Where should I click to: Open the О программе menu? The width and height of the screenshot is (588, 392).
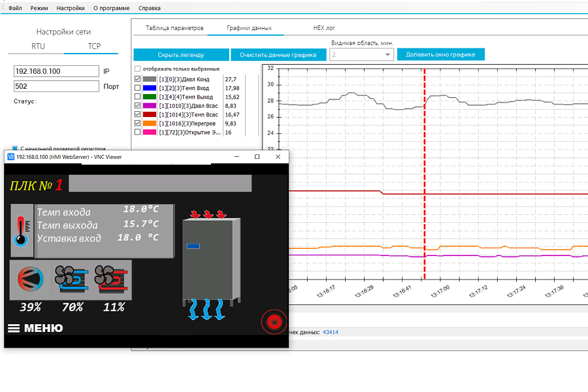coord(111,8)
